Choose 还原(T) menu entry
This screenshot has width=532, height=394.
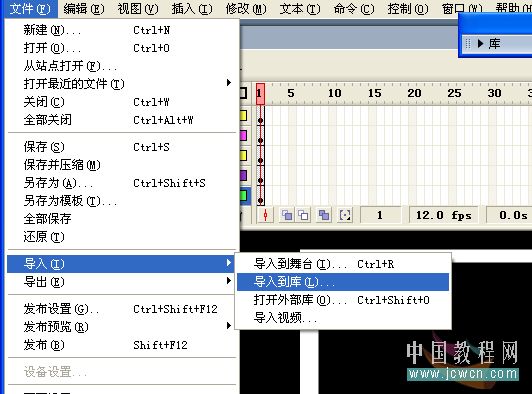[x=121, y=237]
